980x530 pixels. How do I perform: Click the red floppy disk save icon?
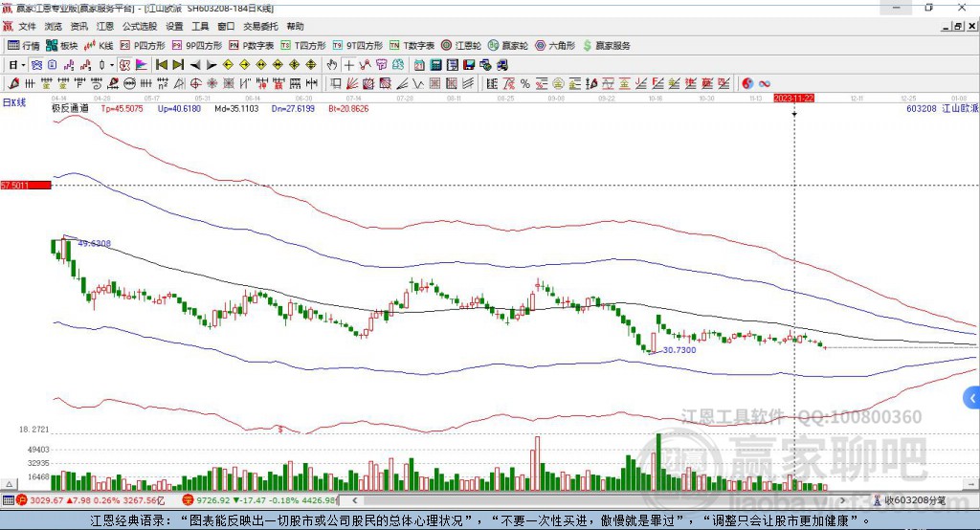click(x=469, y=65)
